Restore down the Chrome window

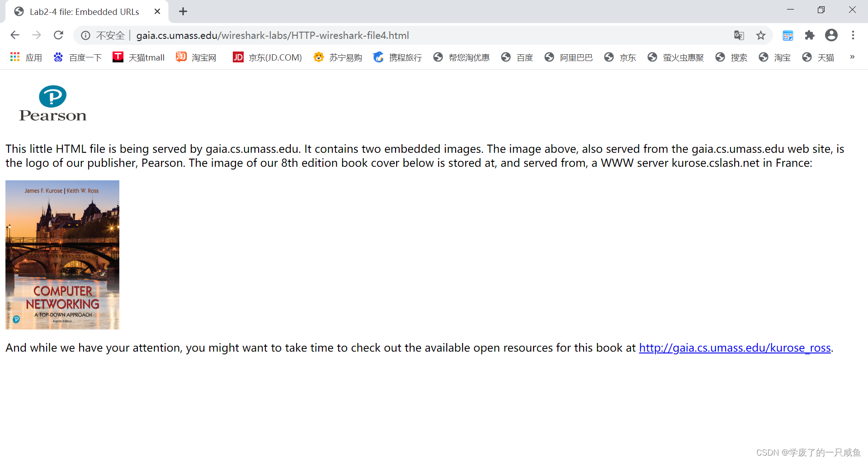pos(821,10)
